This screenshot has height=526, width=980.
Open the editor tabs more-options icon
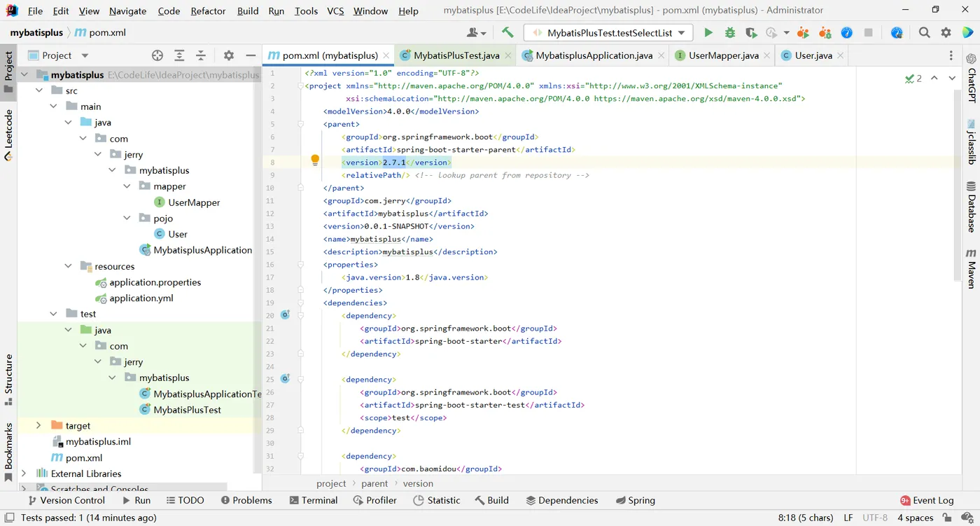[951, 55]
